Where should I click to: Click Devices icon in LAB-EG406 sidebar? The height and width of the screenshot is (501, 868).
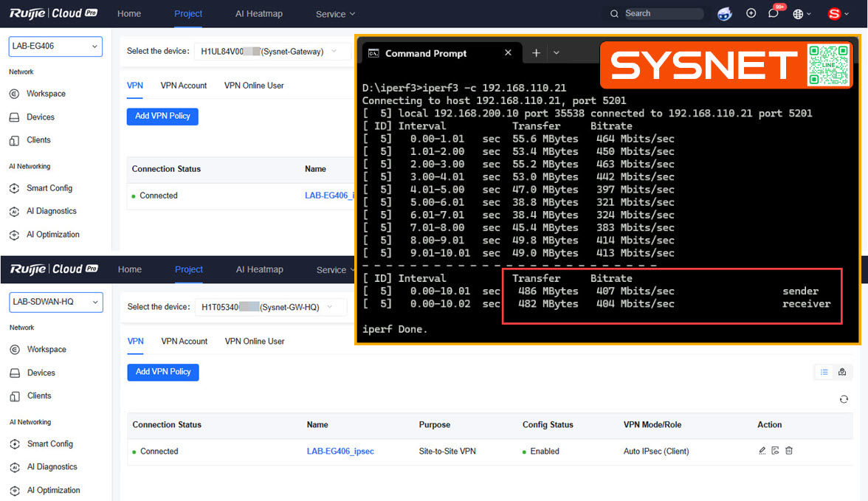[x=15, y=117]
